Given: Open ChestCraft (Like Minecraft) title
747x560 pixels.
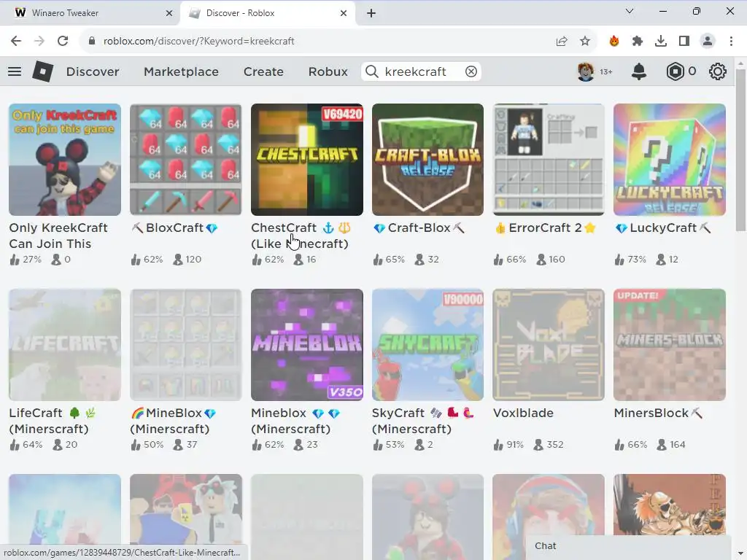Looking at the screenshot, I should click(x=301, y=236).
